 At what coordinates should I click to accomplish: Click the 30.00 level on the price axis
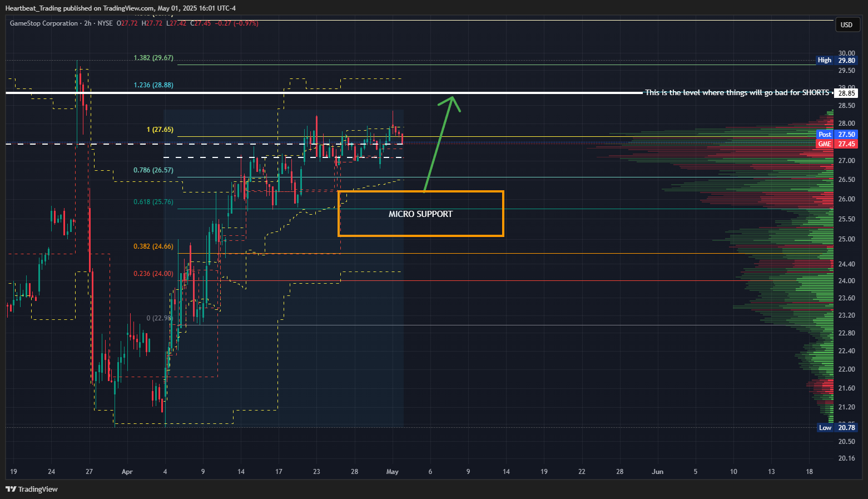pos(847,53)
